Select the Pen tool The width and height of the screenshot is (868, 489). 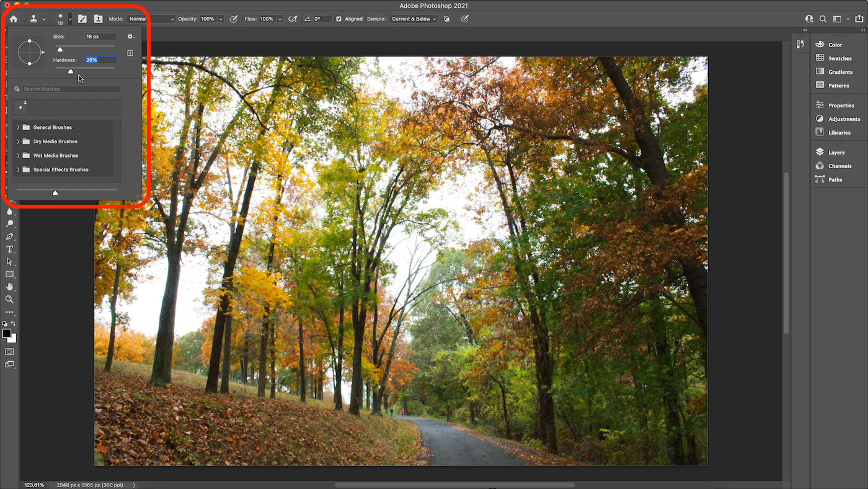coord(10,236)
